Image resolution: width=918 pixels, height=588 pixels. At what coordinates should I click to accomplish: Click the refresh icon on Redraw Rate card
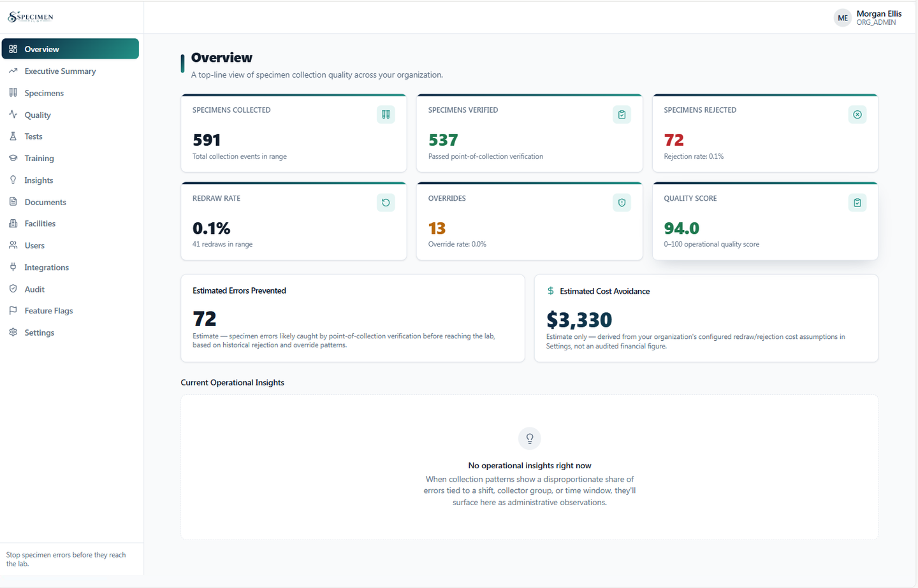(x=386, y=203)
